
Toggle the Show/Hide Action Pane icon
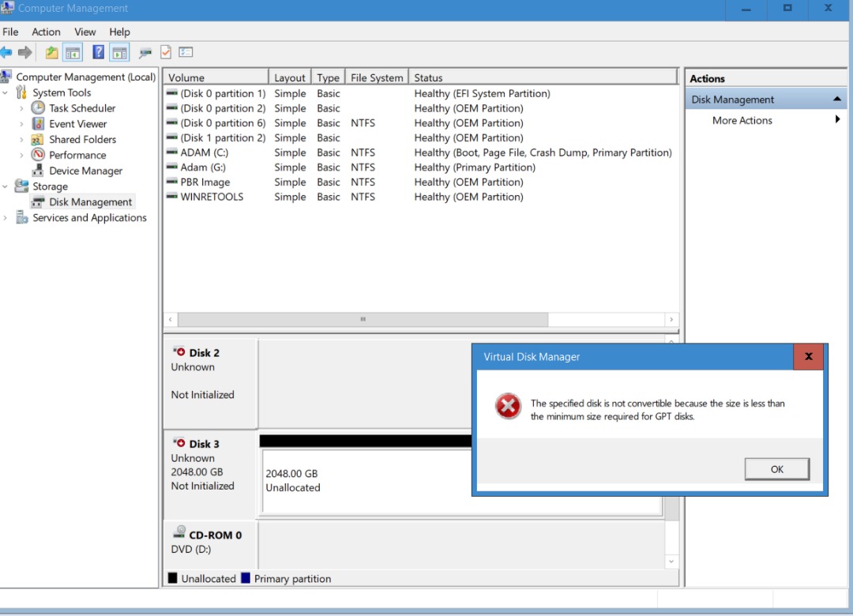point(119,52)
